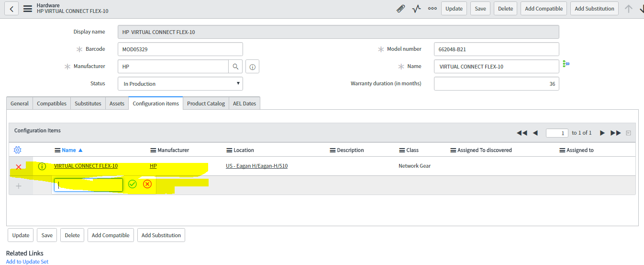644x265 pixels.
Task: Open list personalization gear icon
Action: (x=18, y=150)
